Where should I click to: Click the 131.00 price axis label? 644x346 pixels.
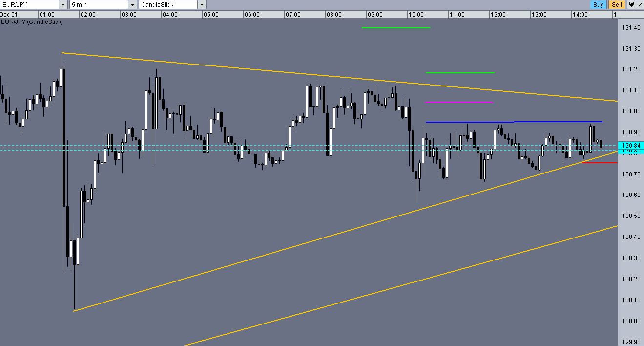(x=631, y=111)
